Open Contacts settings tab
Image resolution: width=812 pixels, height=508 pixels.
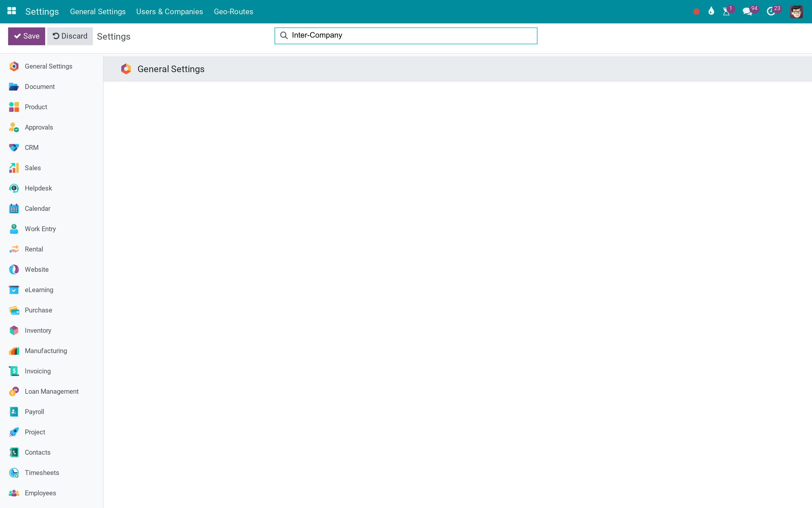pos(51,453)
